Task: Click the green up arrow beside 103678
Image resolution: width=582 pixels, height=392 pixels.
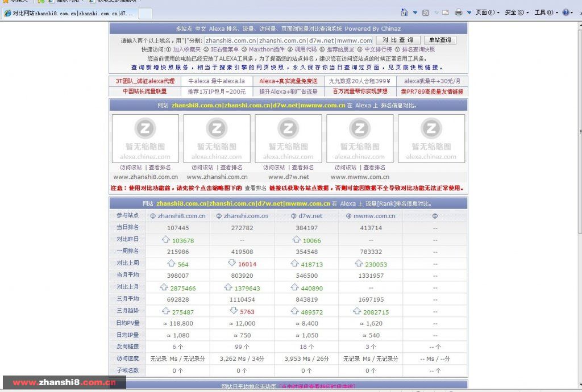Action: click(166, 240)
